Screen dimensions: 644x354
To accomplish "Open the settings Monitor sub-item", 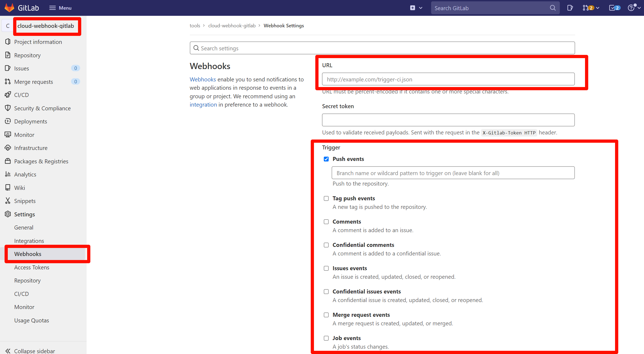I will [x=24, y=307].
